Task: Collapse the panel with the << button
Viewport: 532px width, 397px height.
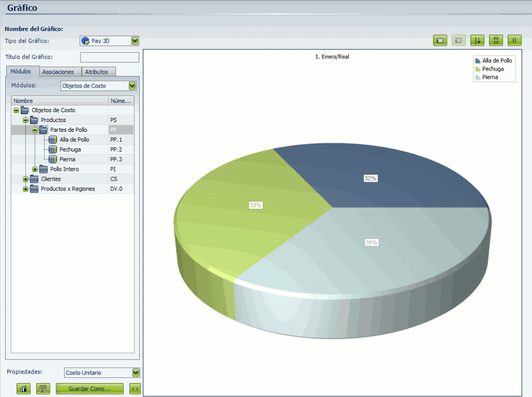Action: pyautogui.click(x=135, y=389)
